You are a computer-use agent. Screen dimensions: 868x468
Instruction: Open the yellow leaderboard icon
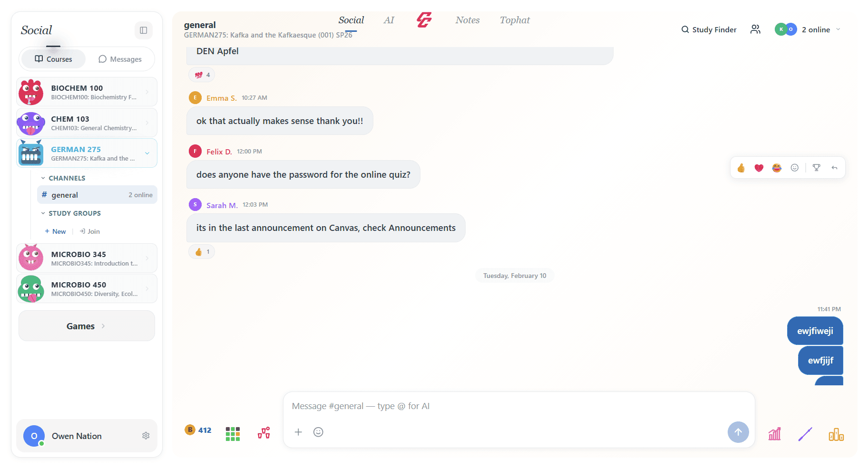click(836, 433)
